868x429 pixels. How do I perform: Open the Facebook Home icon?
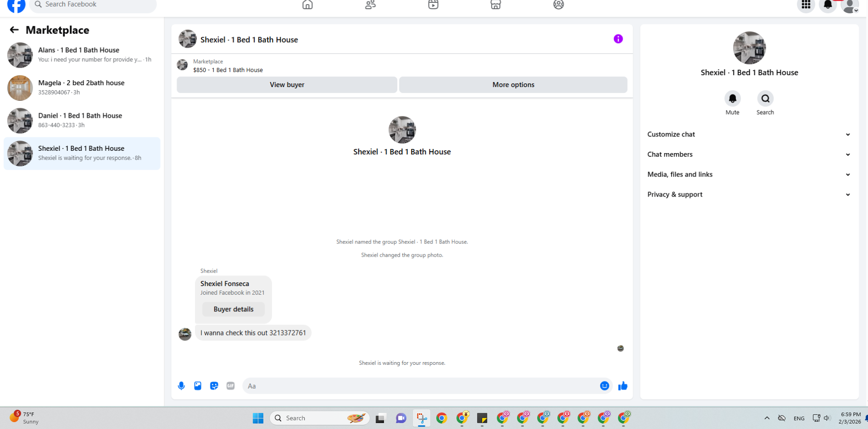point(307,5)
